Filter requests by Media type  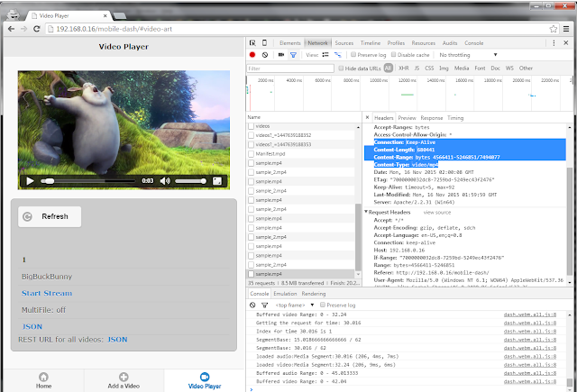click(462, 68)
